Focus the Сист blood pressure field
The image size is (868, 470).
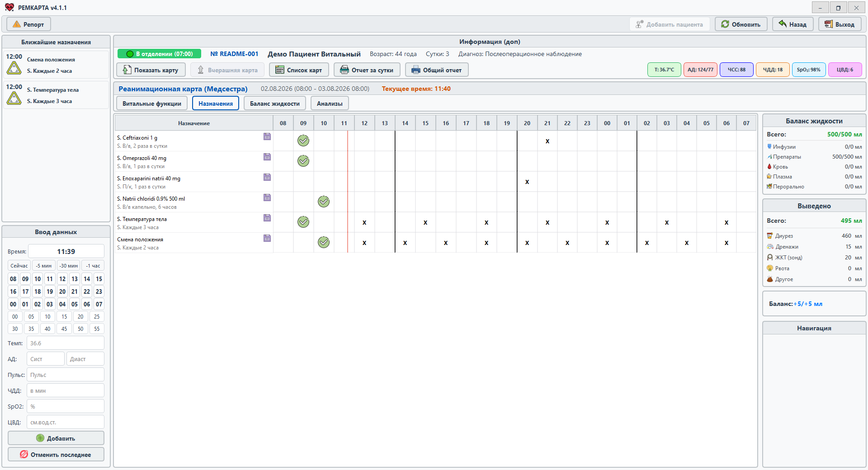(x=46, y=359)
